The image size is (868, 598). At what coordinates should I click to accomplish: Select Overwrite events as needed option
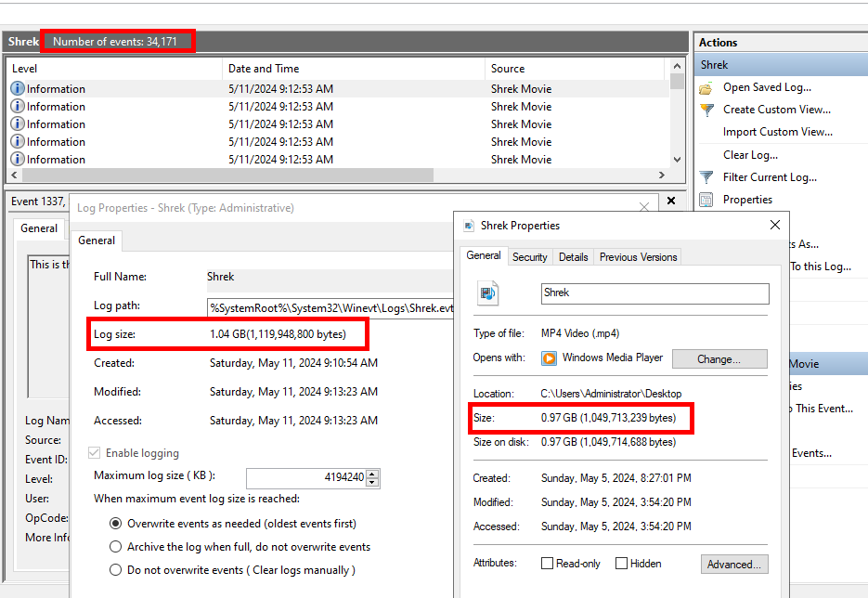click(x=115, y=524)
